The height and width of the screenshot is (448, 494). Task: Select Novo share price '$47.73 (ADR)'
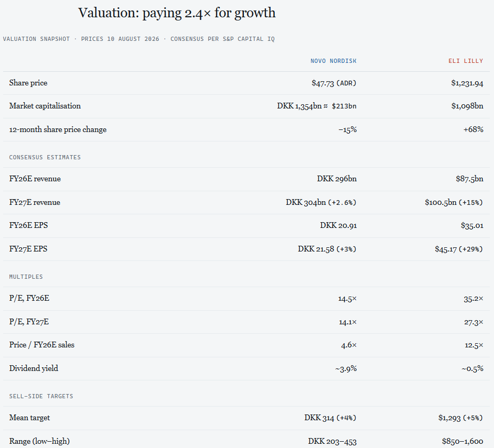(334, 83)
